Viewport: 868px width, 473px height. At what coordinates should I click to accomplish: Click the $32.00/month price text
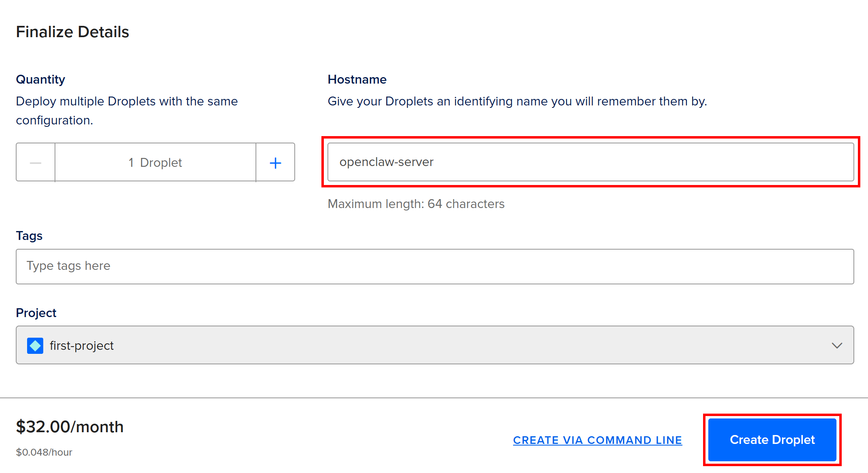point(70,427)
